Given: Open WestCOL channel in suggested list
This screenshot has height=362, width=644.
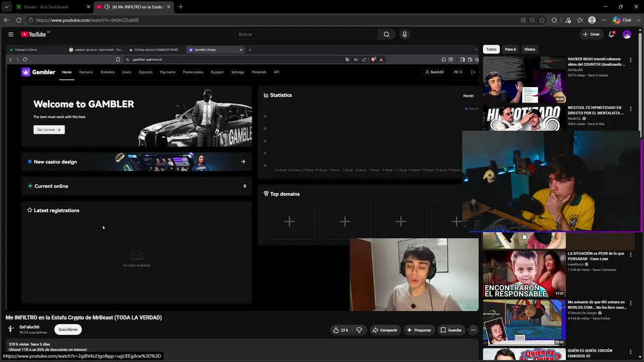Looking at the screenshot, I should tap(574, 119).
